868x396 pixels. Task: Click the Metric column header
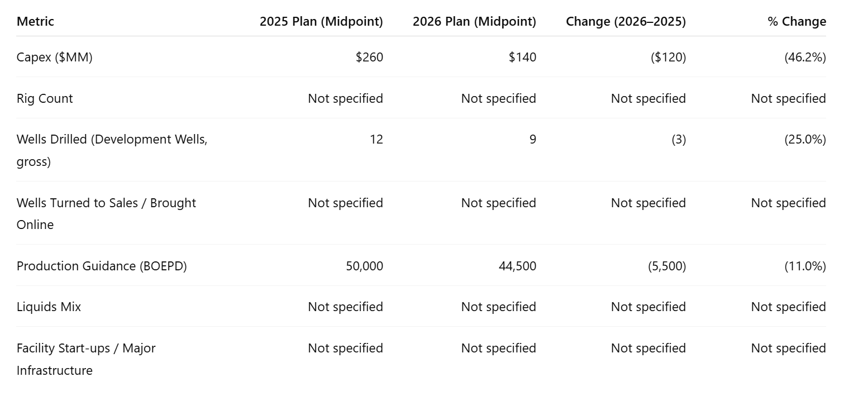35,22
